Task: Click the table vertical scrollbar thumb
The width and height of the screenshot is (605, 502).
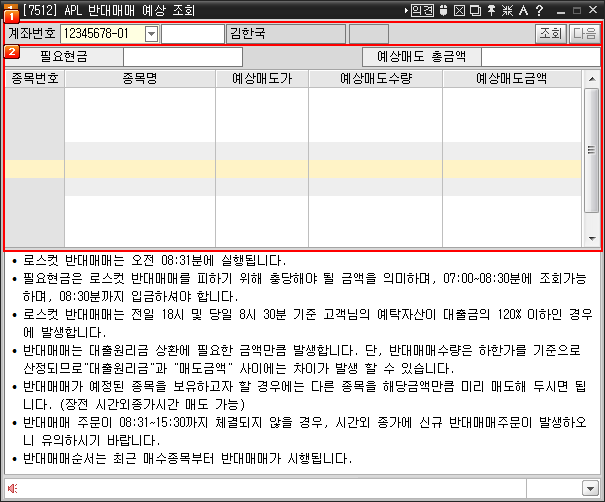Action: pos(591,150)
